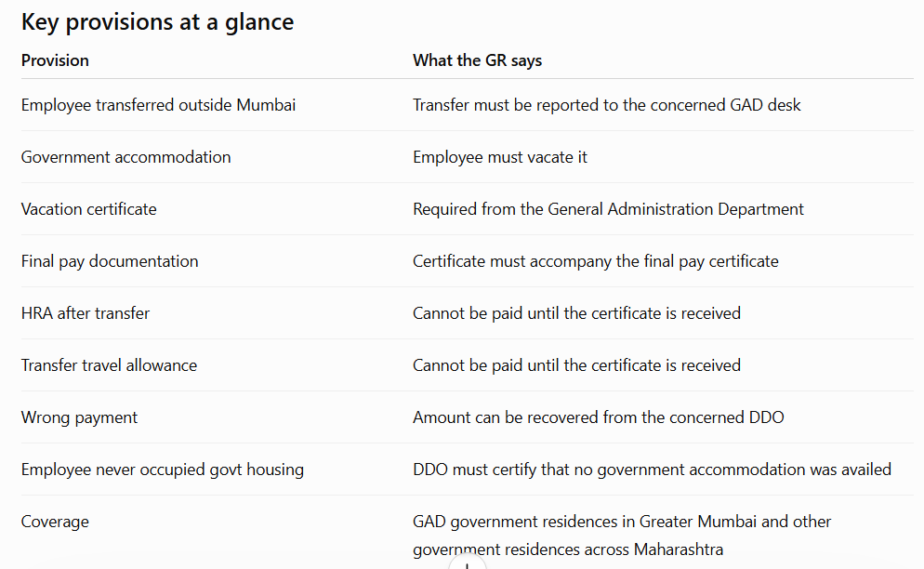Click "Required from the General Administration Department"

608,209
